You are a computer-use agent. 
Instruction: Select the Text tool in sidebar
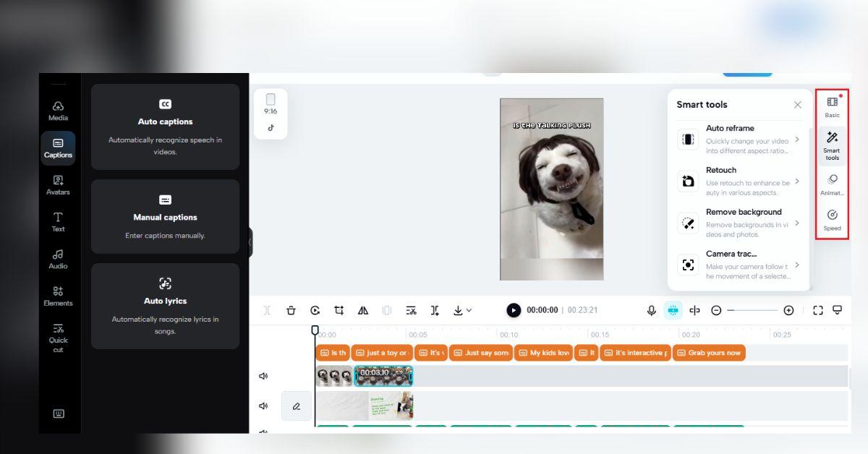click(x=58, y=221)
